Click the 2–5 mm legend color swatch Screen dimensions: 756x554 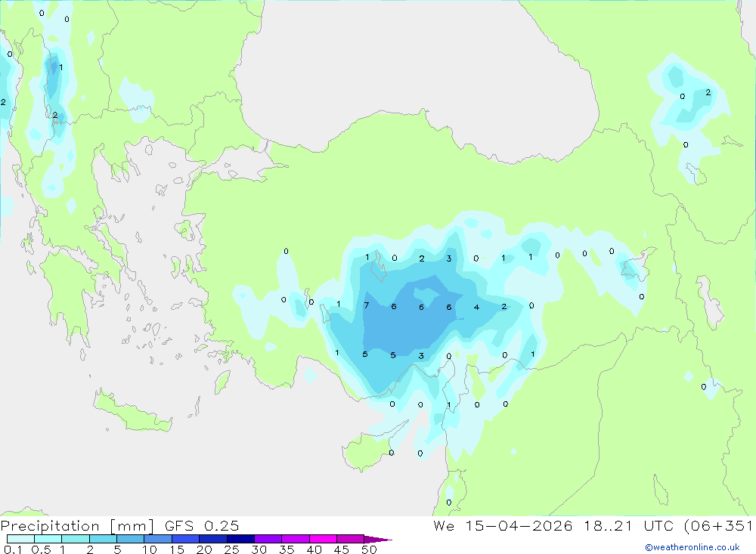103,539
